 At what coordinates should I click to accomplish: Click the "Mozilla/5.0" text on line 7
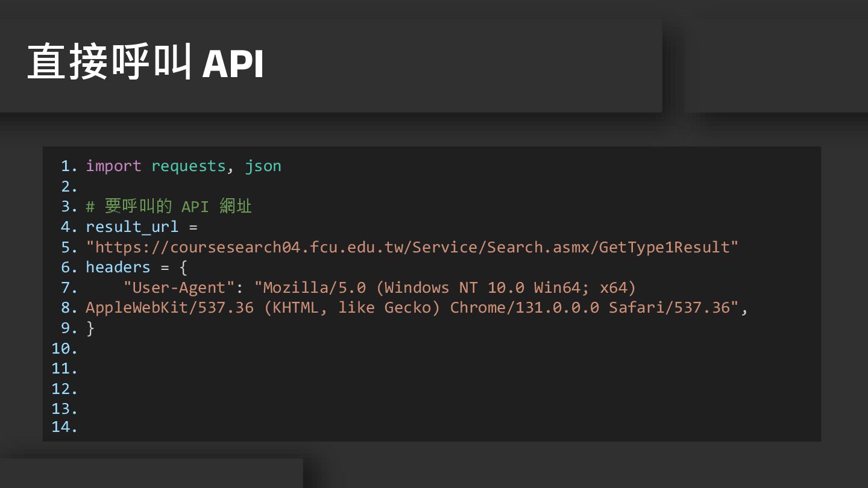coord(314,287)
